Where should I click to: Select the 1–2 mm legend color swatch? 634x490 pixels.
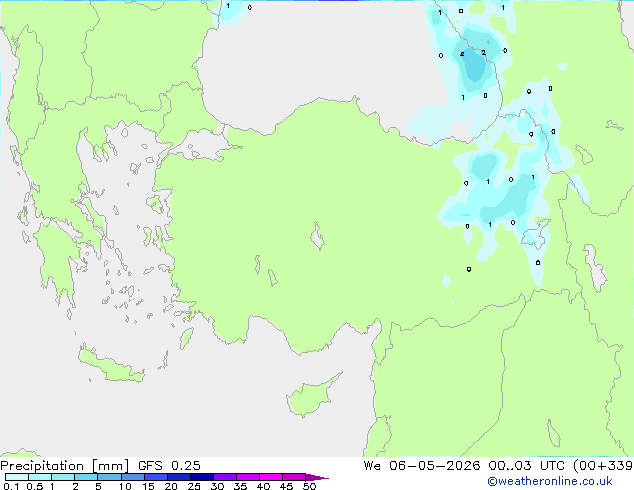(x=63, y=477)
